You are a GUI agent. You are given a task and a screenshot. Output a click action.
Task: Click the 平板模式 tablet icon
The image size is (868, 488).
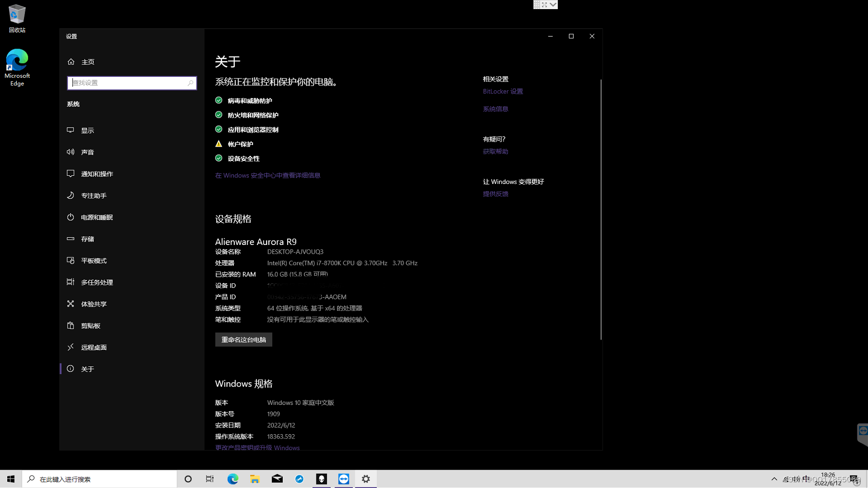coord(71,260)
